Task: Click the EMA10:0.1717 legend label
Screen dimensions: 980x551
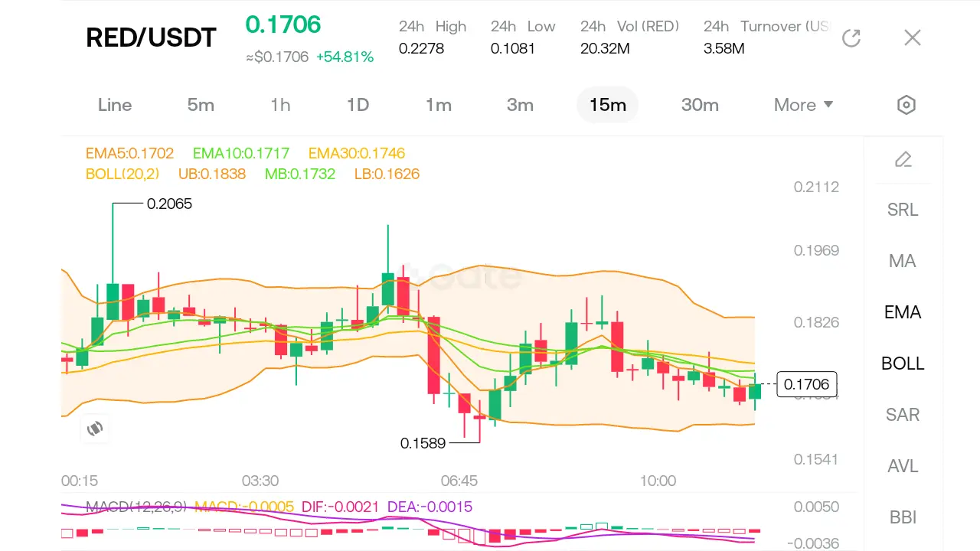Action: 241,153
